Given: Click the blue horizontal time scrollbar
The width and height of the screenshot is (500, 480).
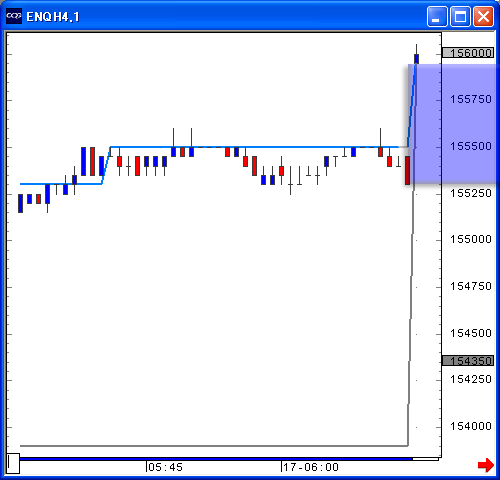Looking at the screenshot, I should [x=216, y=459].
